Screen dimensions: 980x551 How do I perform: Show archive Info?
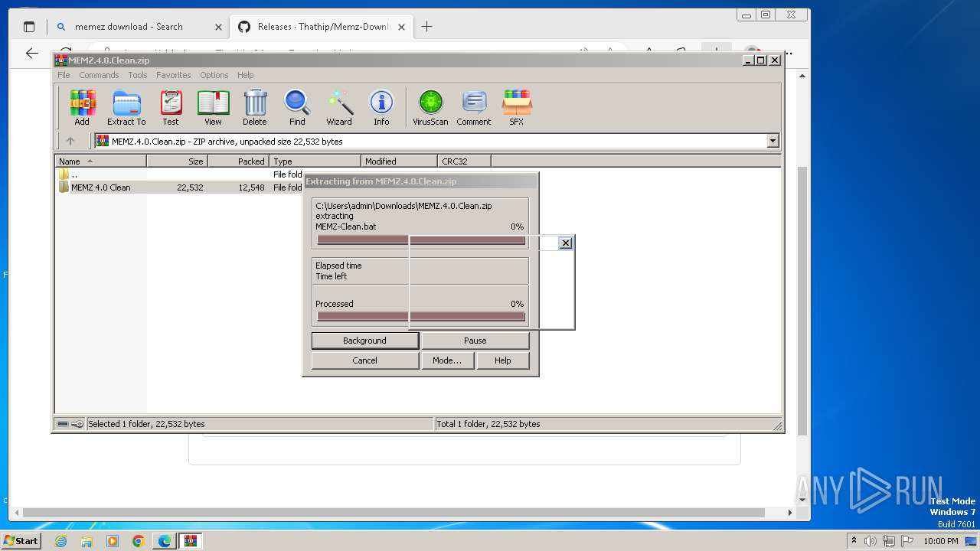[x=381, y=107]
